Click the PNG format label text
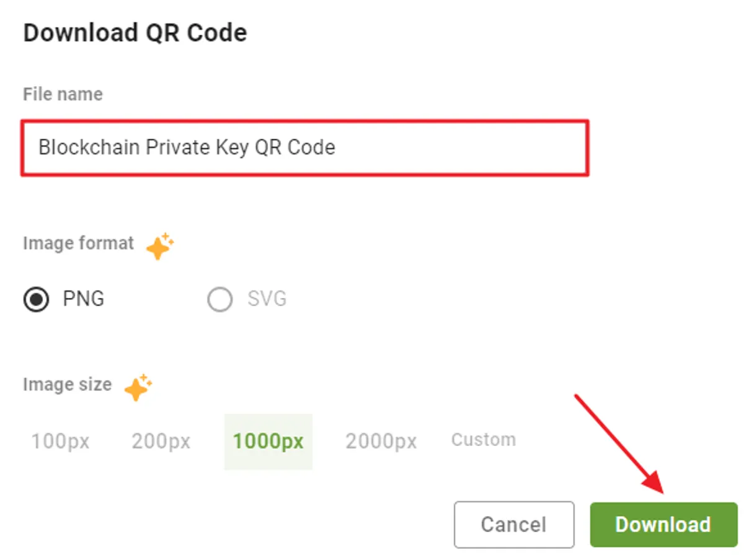The image size is (744, 560). (84, 300)
